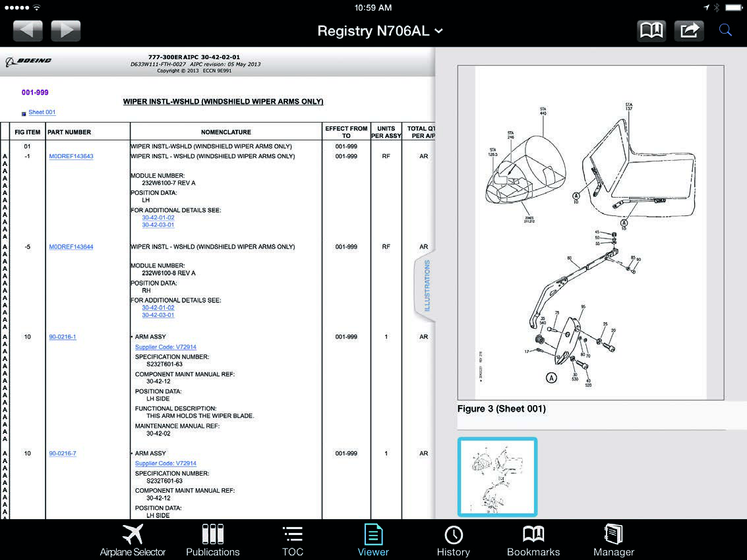Switch to the Publications tab
747x560 pixels.
tap(212, 540)
